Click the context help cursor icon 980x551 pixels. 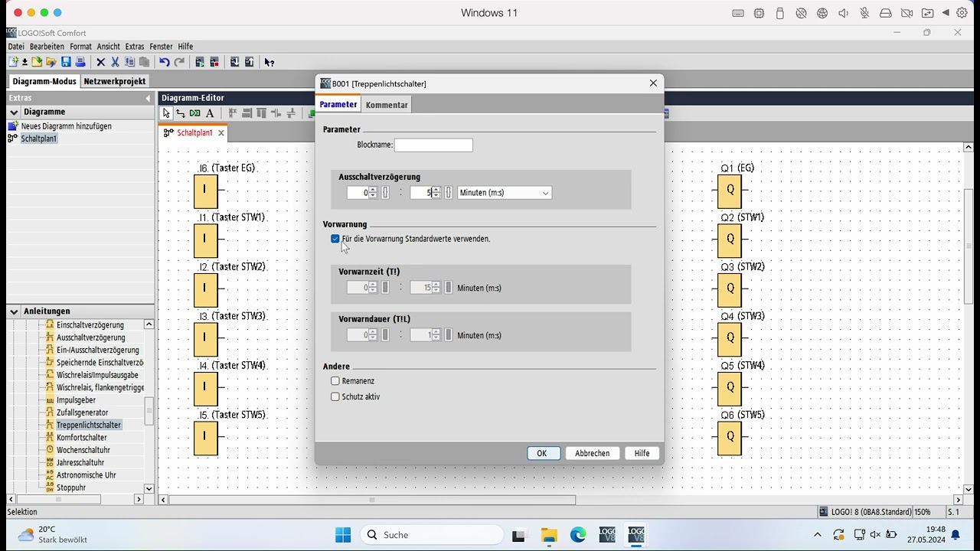coord(269,62)
